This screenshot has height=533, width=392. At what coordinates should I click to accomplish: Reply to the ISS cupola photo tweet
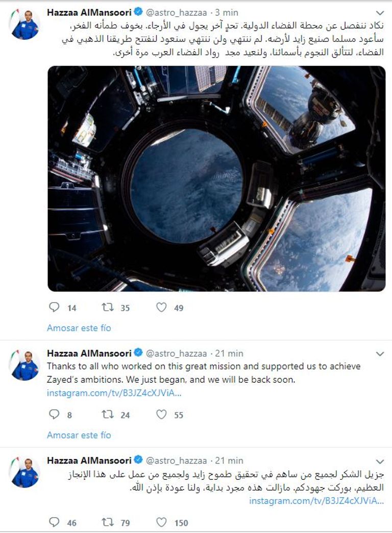pos(54,307)
